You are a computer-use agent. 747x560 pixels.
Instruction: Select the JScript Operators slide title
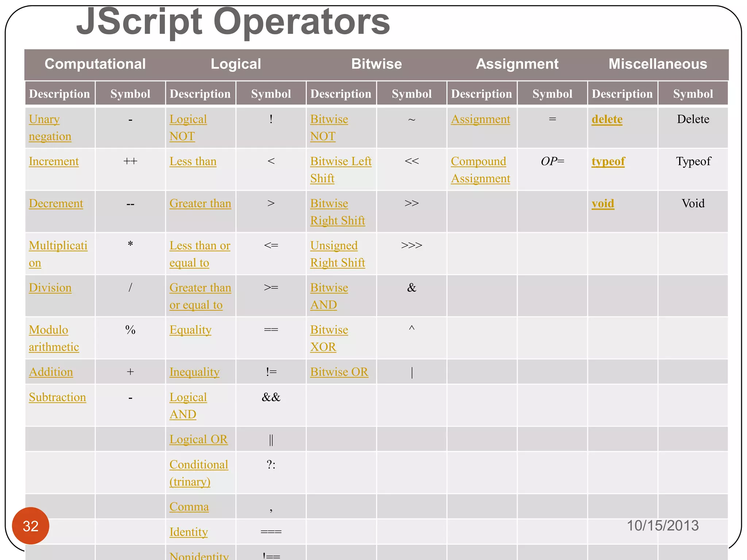tap(233, 22)
